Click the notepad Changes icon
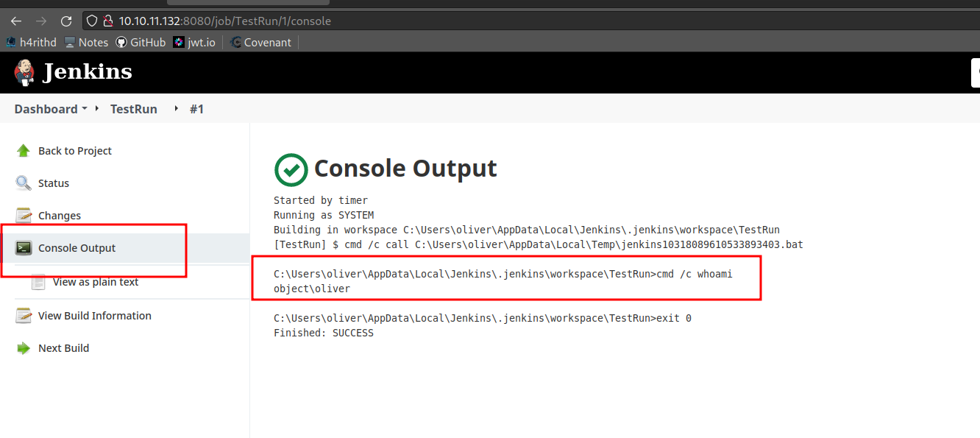 point(24,216)
